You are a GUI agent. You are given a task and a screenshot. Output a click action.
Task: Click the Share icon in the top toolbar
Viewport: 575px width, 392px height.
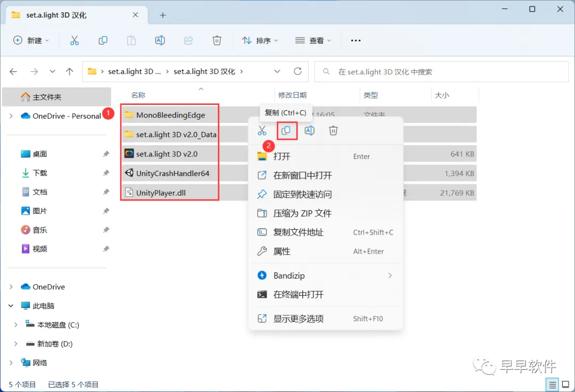(x=188, y=40)
